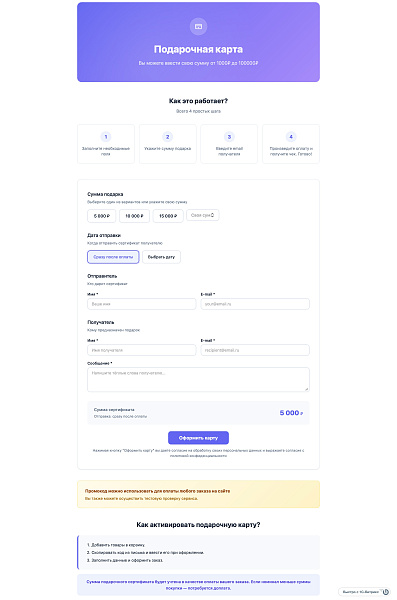This screenshot has height=600, width=397.
Task: Click the step 4 circle icon
Action: (291, 137)
